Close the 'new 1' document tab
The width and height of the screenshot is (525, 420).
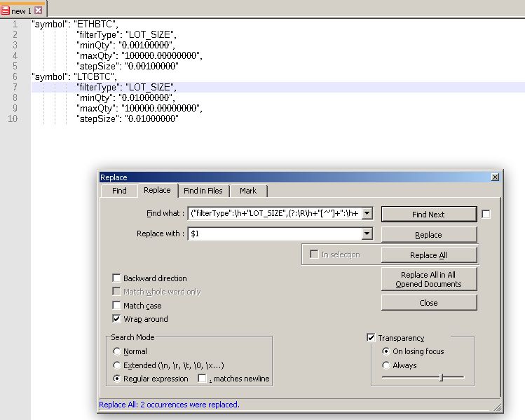point(39,10)
